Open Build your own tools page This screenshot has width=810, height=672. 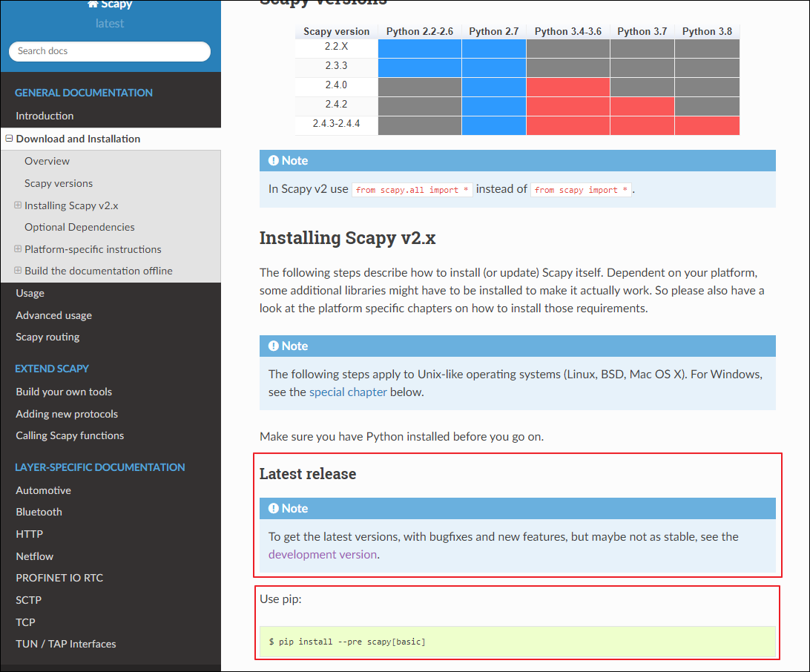[64, 392]
